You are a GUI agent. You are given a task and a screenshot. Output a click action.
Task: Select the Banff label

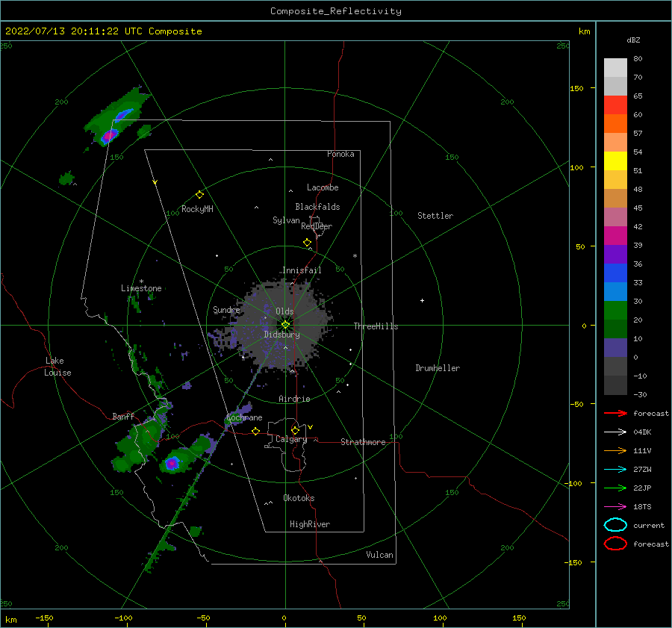(x=123, y=416)
